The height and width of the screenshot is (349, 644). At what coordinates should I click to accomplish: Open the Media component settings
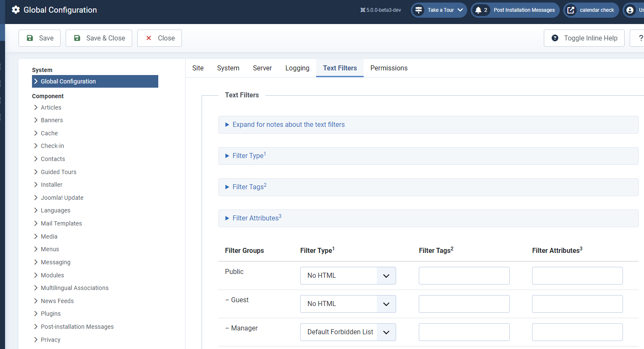tap(49, 236)
